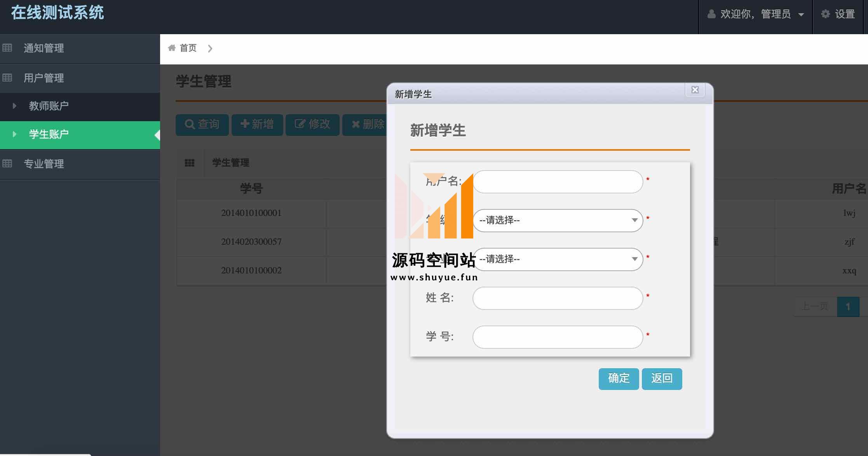868x456 pixels.
Task: Focus the 用户名 input field
Action: click(558, 182)
